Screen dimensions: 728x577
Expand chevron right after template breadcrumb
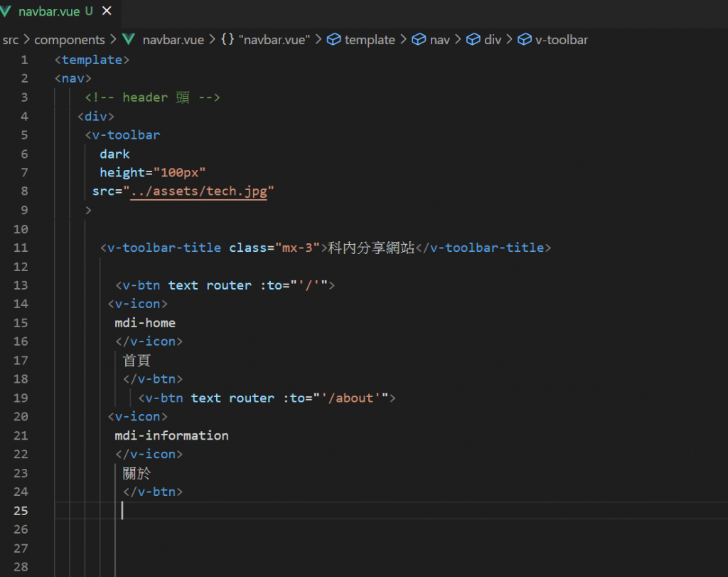[403, 40]
